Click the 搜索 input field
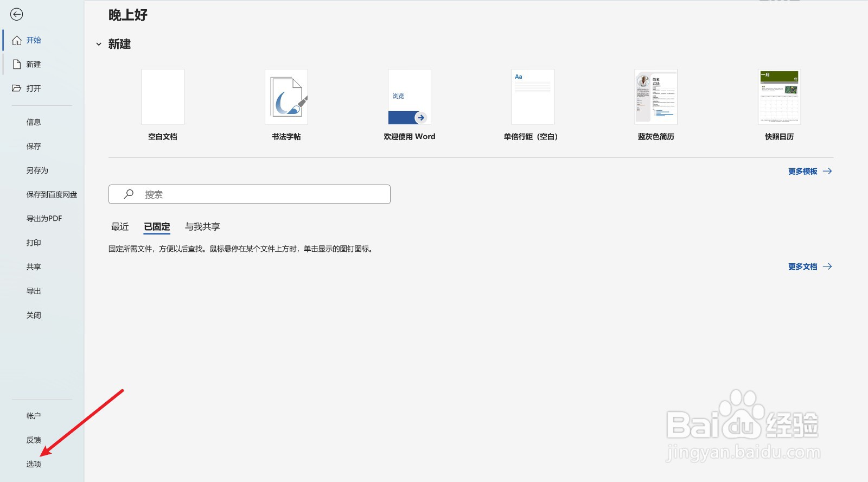 pos(250,194)
